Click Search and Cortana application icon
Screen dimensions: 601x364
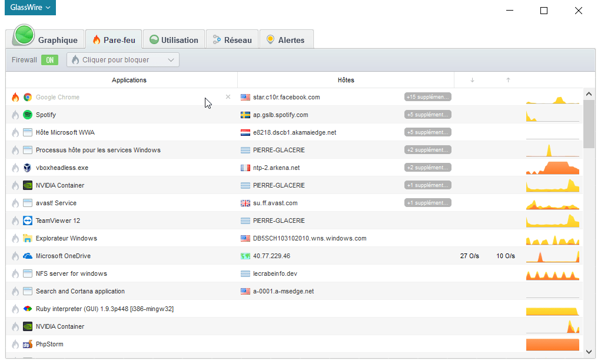[28, 291]
